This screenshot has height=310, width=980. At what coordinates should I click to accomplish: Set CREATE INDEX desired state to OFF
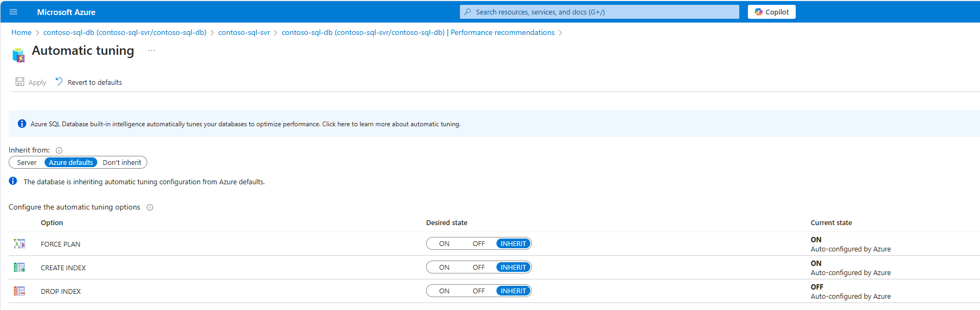click(x=479, y=267)
